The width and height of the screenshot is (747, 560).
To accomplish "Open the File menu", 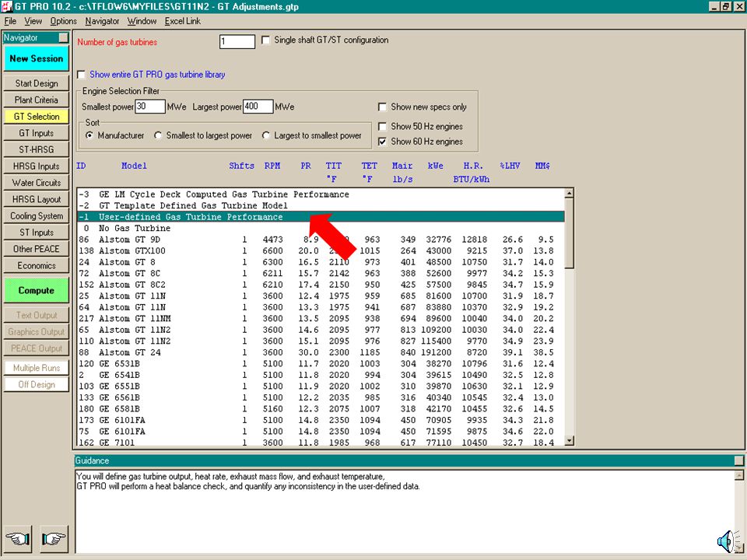I will (10, 21).
